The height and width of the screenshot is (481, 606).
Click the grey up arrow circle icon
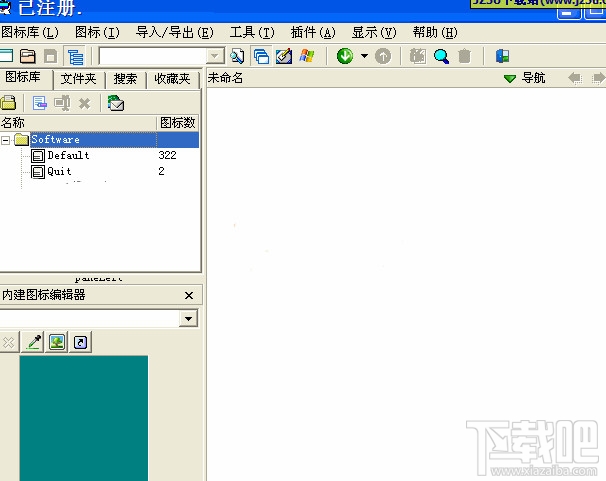tap(383, 56)
